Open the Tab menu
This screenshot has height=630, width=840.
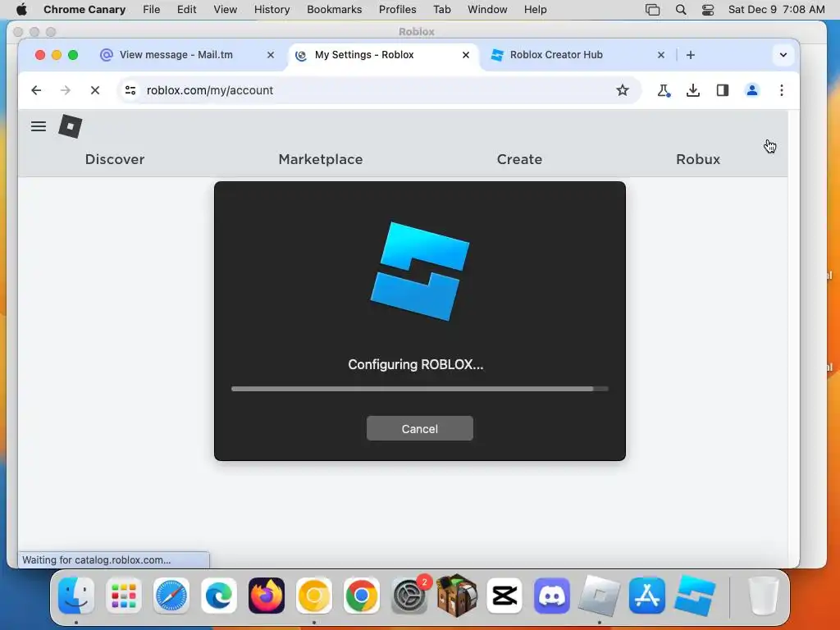click(442, 10)
